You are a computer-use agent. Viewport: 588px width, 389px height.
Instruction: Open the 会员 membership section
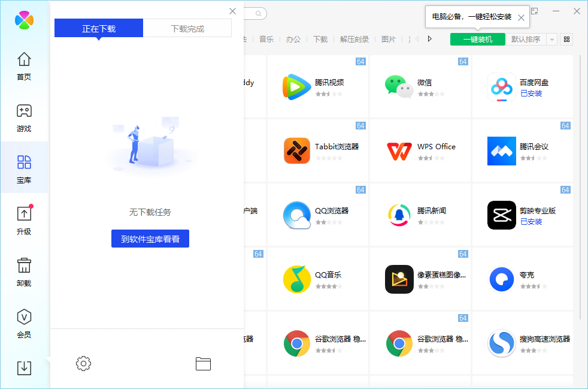coord(24,324)
